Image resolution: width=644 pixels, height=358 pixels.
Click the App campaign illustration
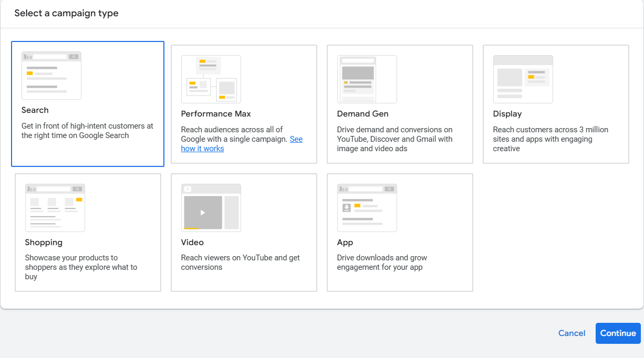pyautogui.click(x=367, y=208)
